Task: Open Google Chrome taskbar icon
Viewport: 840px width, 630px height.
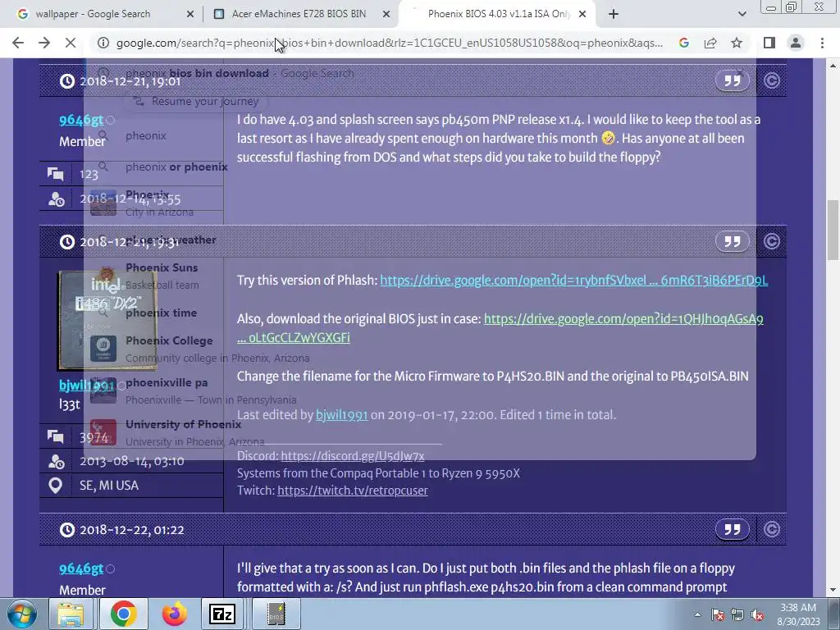Action: tap(124, 614)
